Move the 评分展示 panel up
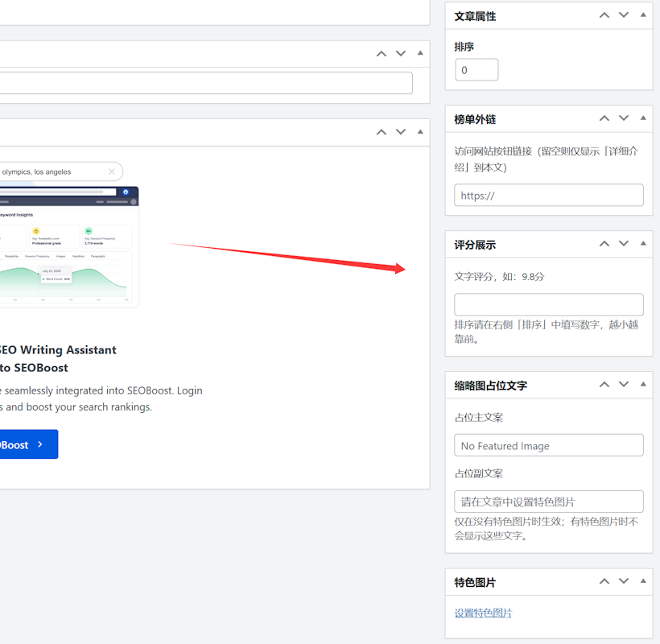The height and width of the screenshot is (644, 660). (604, 244)
